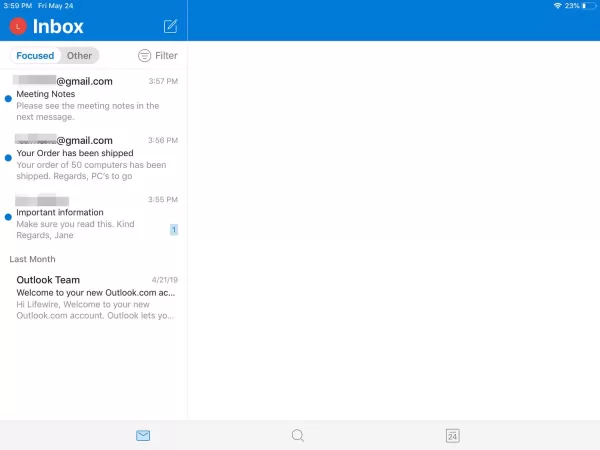Expand the thread count badge on Important information
This screenshot has height=450, width=600.
coord(174,230)
